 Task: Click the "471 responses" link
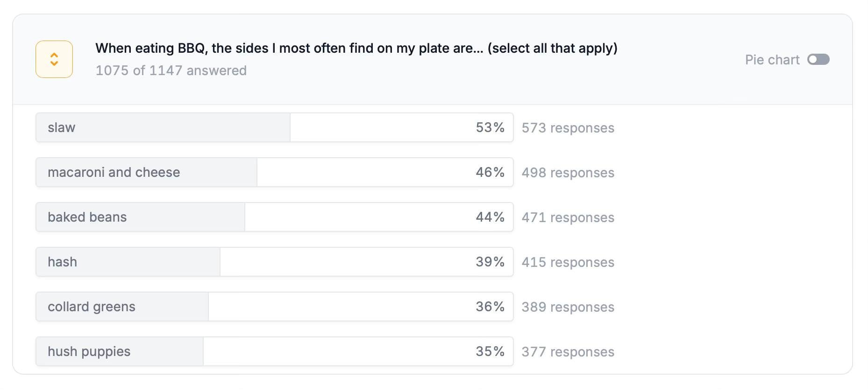click(568, 217)
